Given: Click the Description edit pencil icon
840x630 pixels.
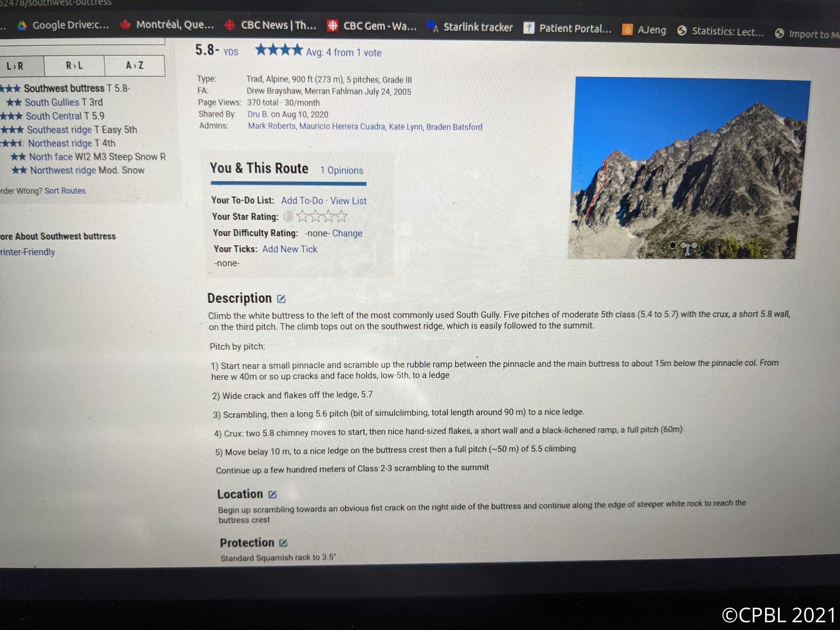Looking at the screenshot, I should 281,299.
